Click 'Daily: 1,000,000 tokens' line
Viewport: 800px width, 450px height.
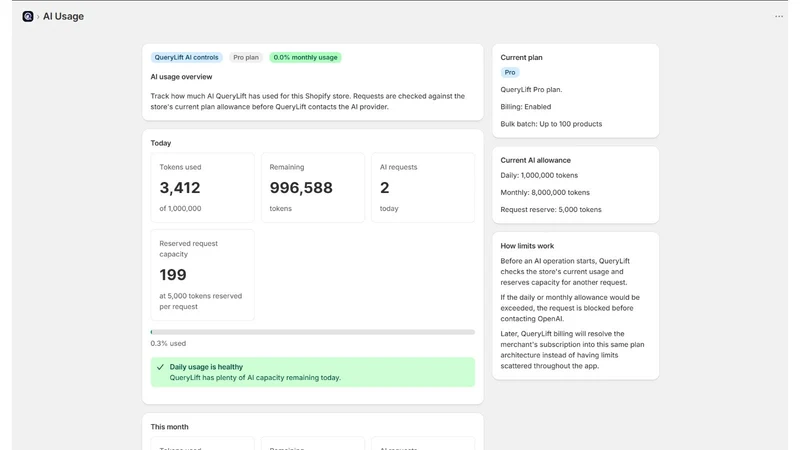539,175
